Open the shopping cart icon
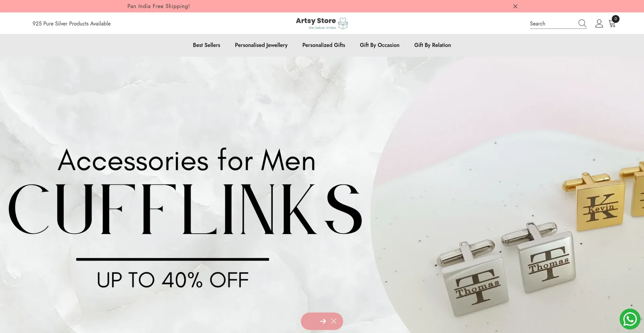The image size is (644, 333). pyautogui.click(x=612, y=24)
